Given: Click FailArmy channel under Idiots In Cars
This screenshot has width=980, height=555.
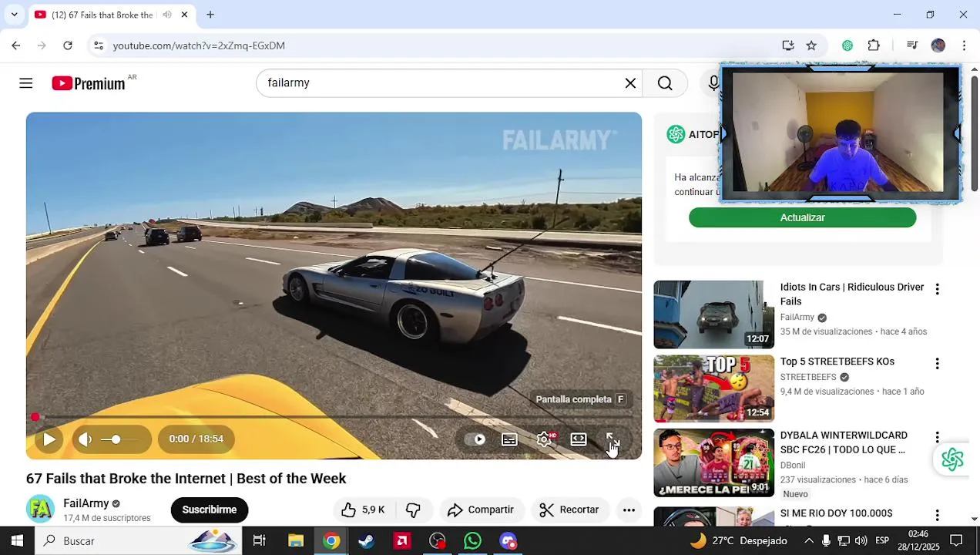Looking at the screenshot, I should pos(797,318).
